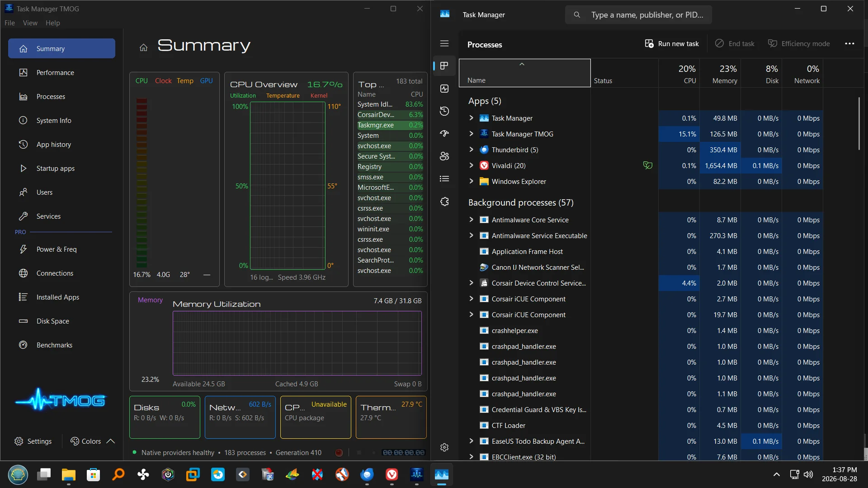The height and width of the screenshot is (488, 868).
Task: Open the View menu in Task Manager TMOG
Action: pyautogui.click(x=30, y=23)
